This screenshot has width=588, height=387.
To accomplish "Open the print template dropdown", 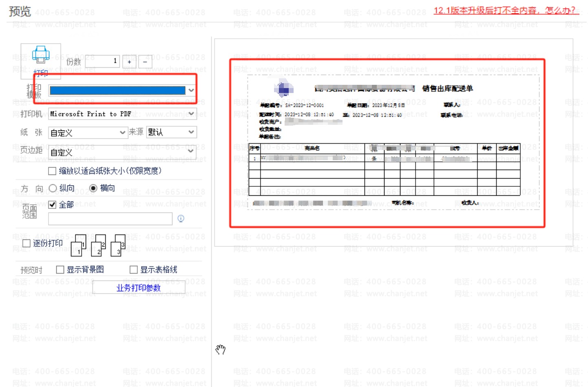I will (x=122, y=90).
